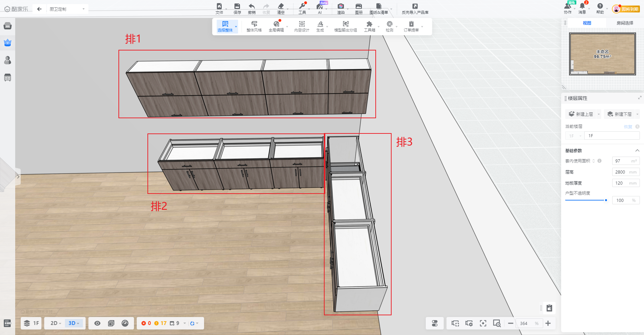The width and height of the screenshot is (644, 335).
Task: Open the 厨卫定制 module dropdown
Action: click(x=67, y=9)
